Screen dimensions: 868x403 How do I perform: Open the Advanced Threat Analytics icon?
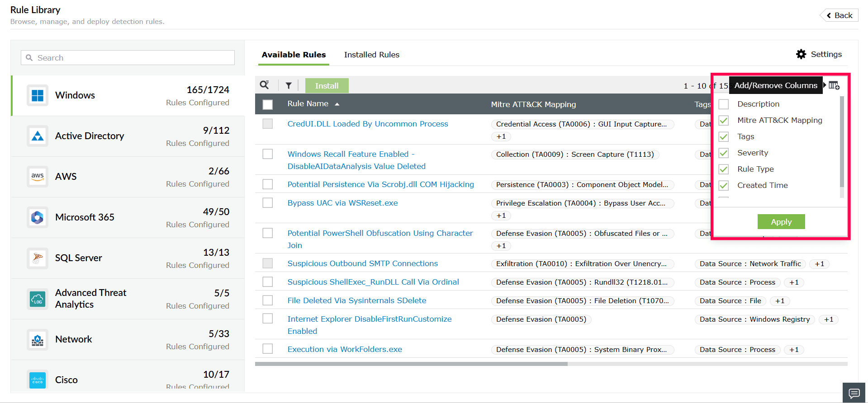(38, 299)
